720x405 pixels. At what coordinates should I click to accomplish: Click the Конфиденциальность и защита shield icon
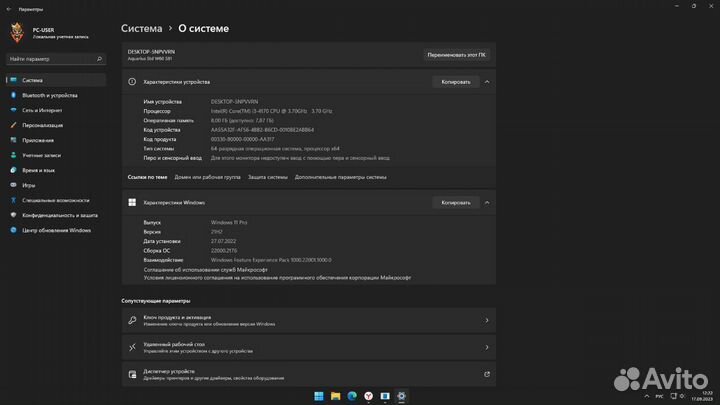13,215
